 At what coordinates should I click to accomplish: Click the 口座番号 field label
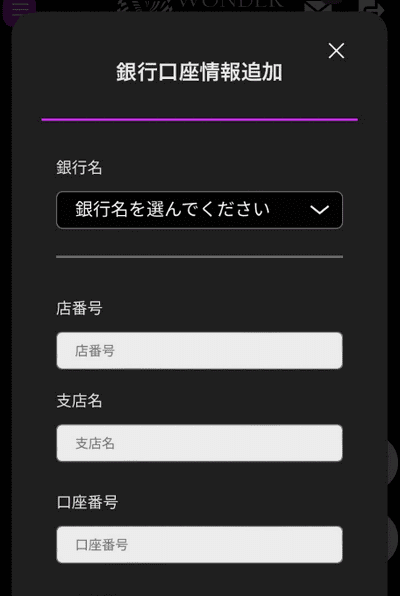(87, 502)
